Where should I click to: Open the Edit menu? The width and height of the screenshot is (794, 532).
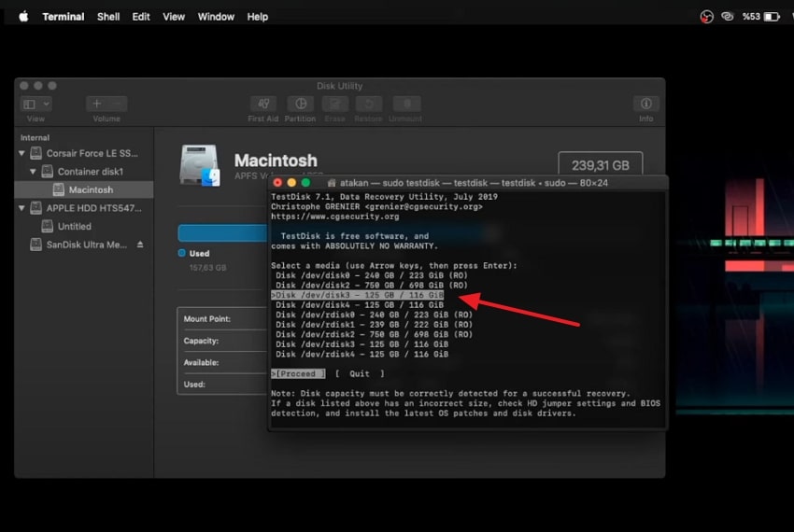[x=141, y=17]
